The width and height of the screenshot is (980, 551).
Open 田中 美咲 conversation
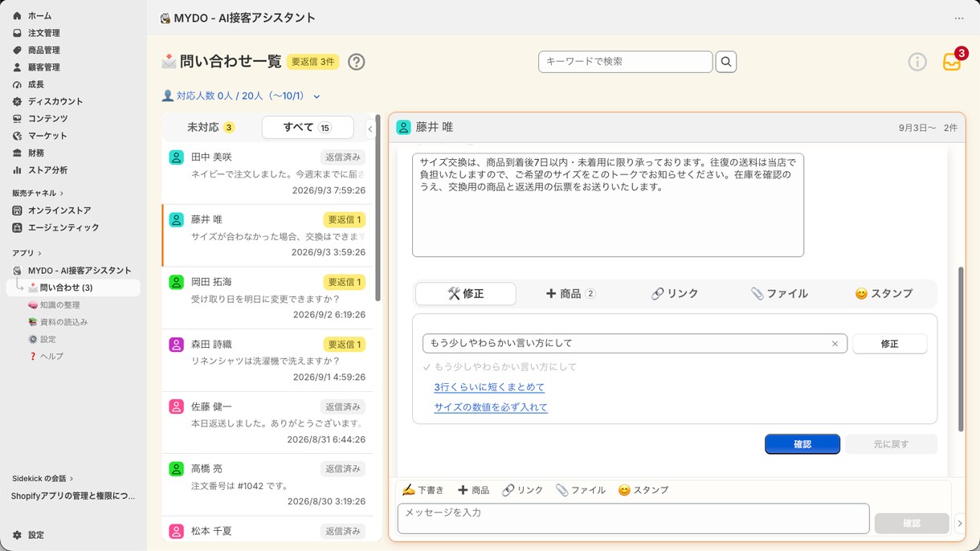coord(267,173)
